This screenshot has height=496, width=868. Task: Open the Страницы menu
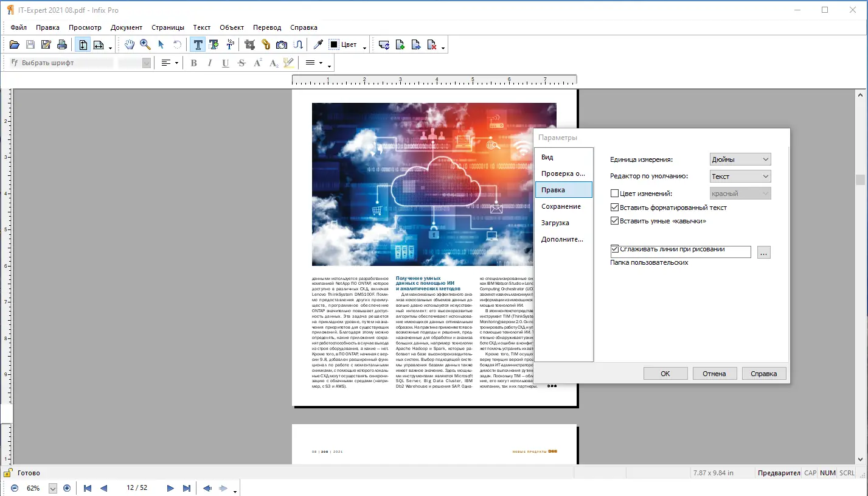pyautogui.click(x=168, y=27)
